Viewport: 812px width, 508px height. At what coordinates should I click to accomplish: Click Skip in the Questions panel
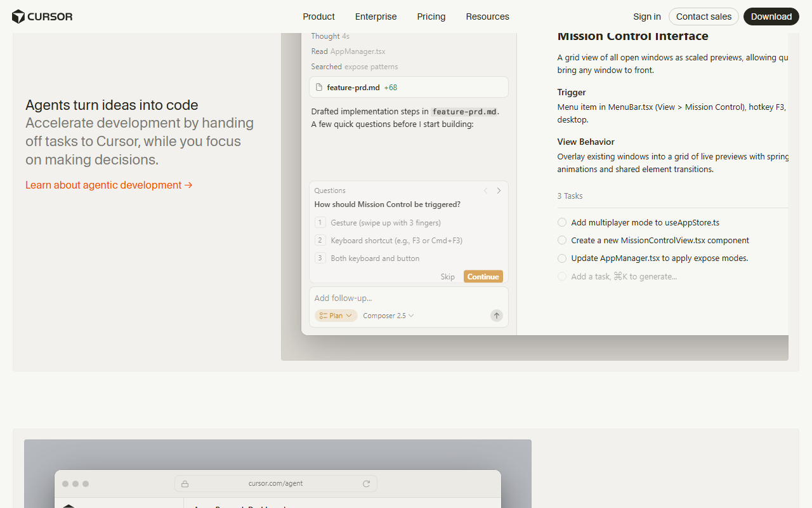point(448,276)
